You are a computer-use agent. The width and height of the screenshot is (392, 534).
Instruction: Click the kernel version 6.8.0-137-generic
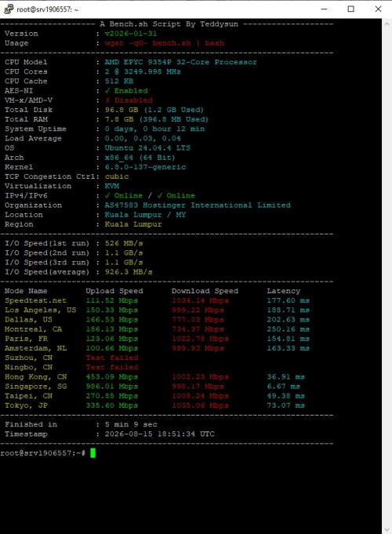coord(145,167)
